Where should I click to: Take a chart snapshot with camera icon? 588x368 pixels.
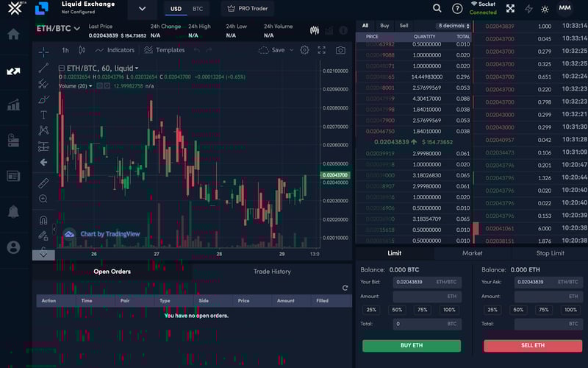coord(340,50)
